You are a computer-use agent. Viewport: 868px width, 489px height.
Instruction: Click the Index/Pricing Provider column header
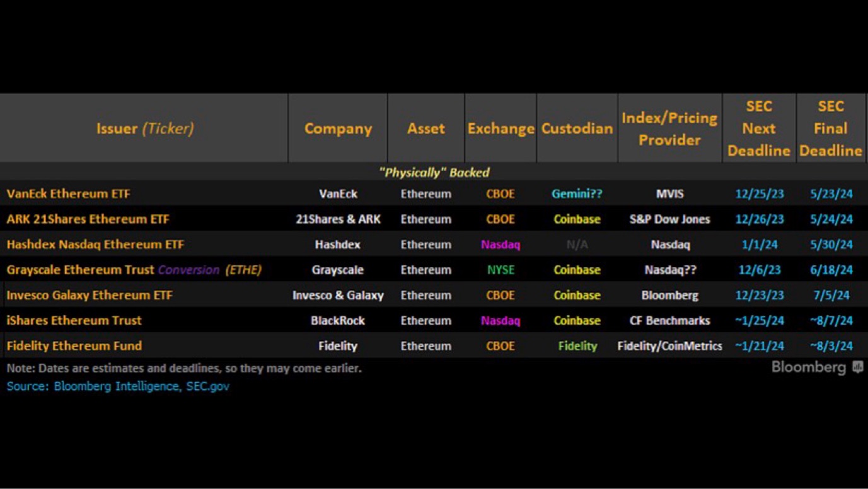click(x=669, y=129)
